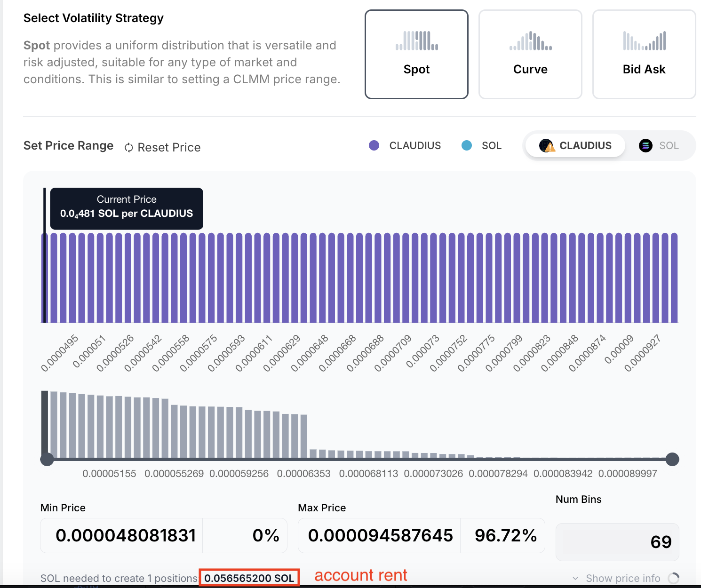Click the Min Price value field
Viewport: 701px width, 588px height.
125,535
